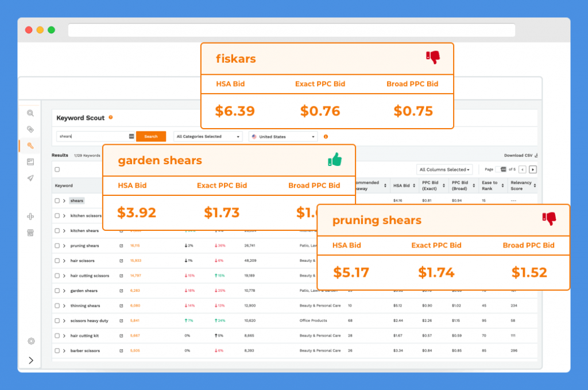
Task: Check the box for garden shears row
Action: tap(57, 291)
